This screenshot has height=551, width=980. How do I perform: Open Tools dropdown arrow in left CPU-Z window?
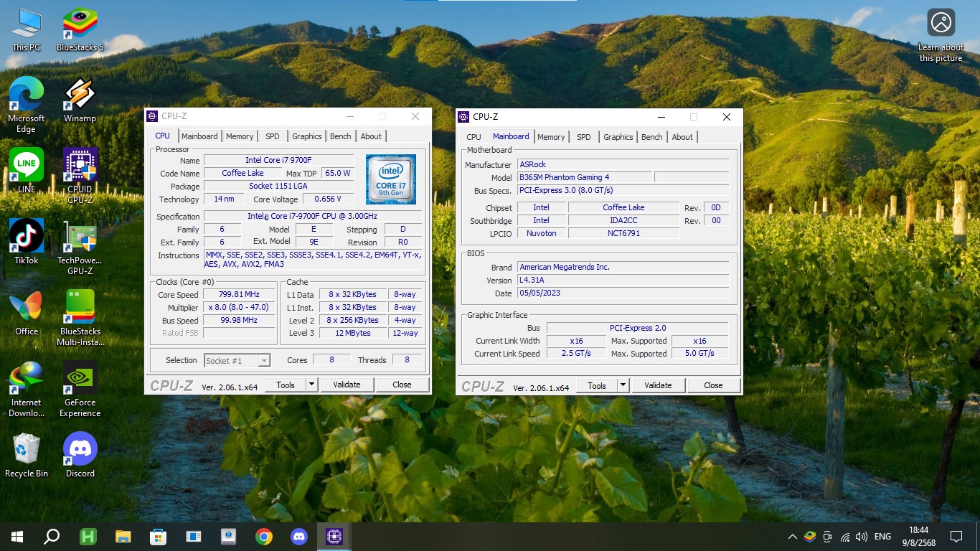[x=312, y=385]
